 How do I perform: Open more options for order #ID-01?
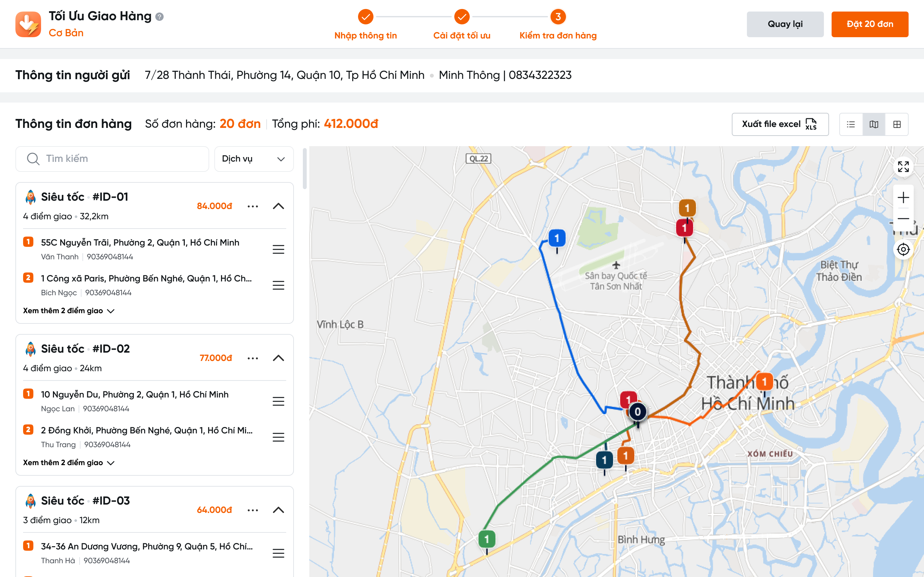(x=253, y=206)
